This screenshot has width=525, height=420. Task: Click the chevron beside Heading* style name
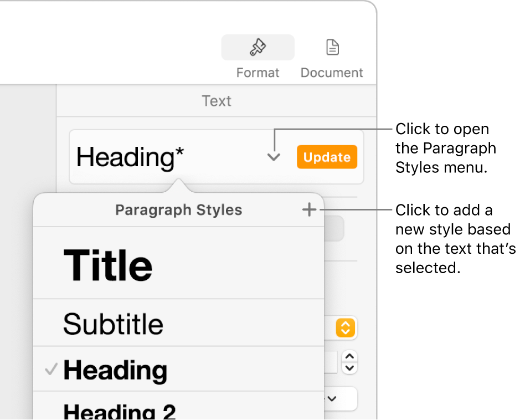[x=274, y=157]
